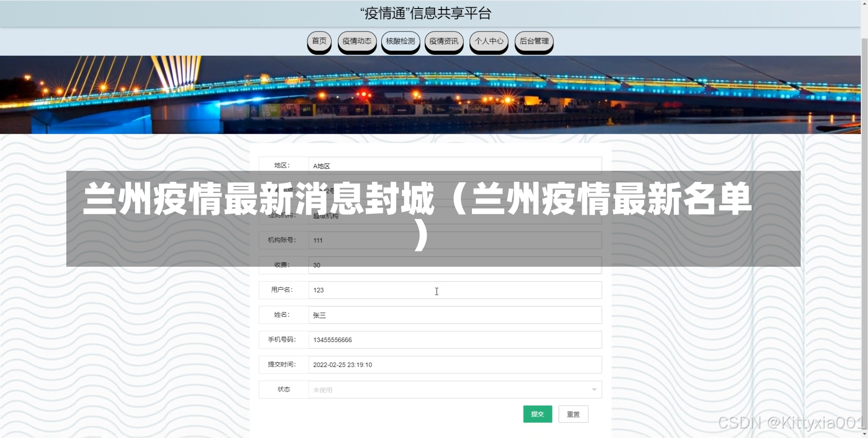This screenshot has height=438, width=868.
Task: Click the 提交时间 field 2022-02-25 23:19:10
Action: click(x=455, y=365)
